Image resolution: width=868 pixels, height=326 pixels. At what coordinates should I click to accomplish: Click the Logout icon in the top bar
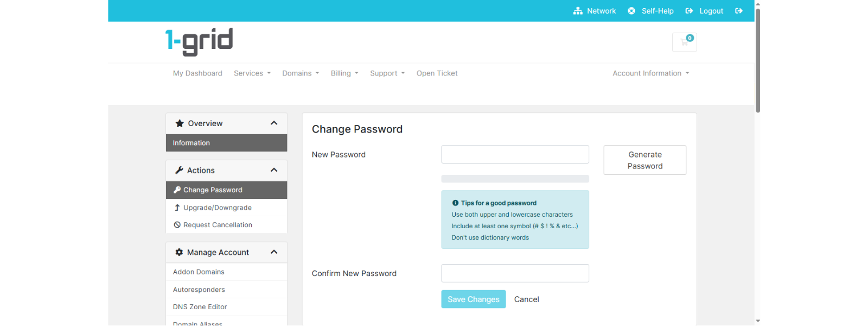(690, 10)
